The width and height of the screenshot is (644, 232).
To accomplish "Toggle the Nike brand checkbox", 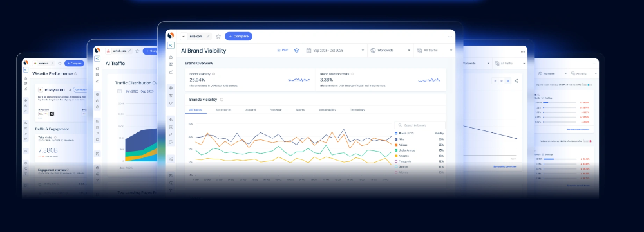I will pyautogui.click(x=396, y=139).
